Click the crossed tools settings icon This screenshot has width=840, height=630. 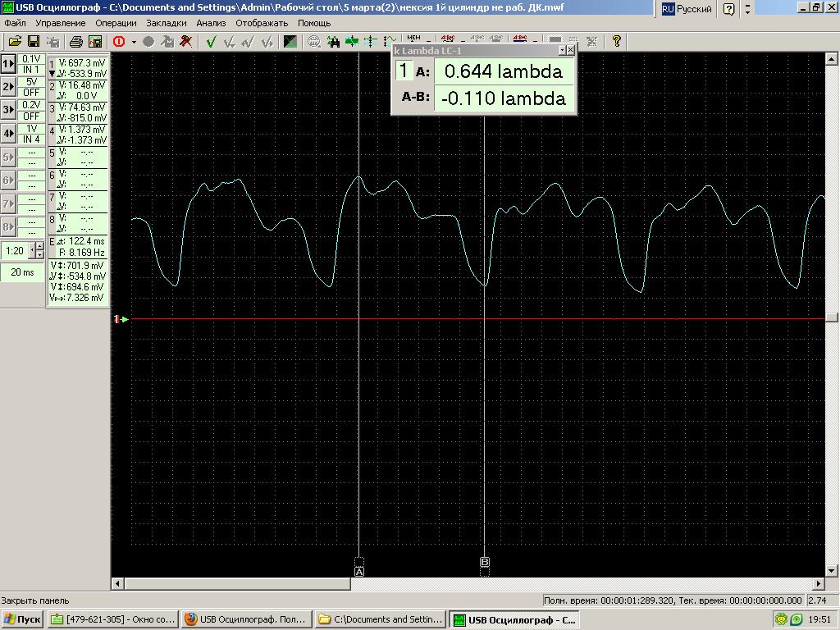pyautogui.click(x=186, y=41)
